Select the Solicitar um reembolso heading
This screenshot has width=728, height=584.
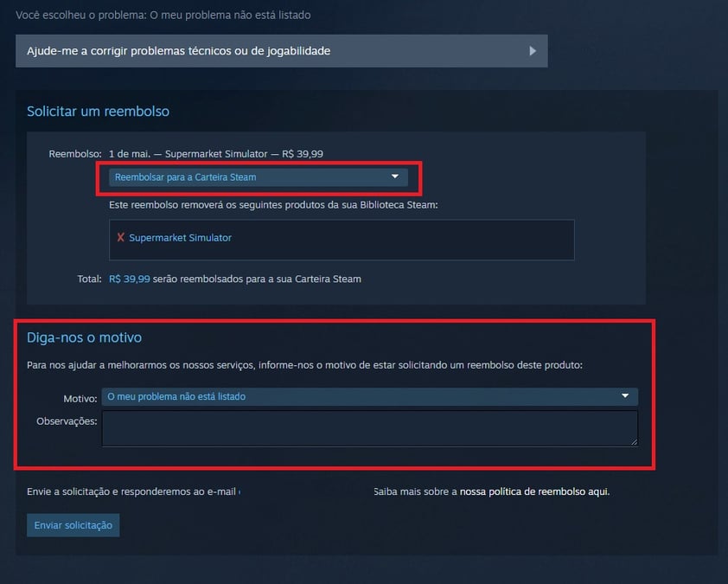click(98, 111)
